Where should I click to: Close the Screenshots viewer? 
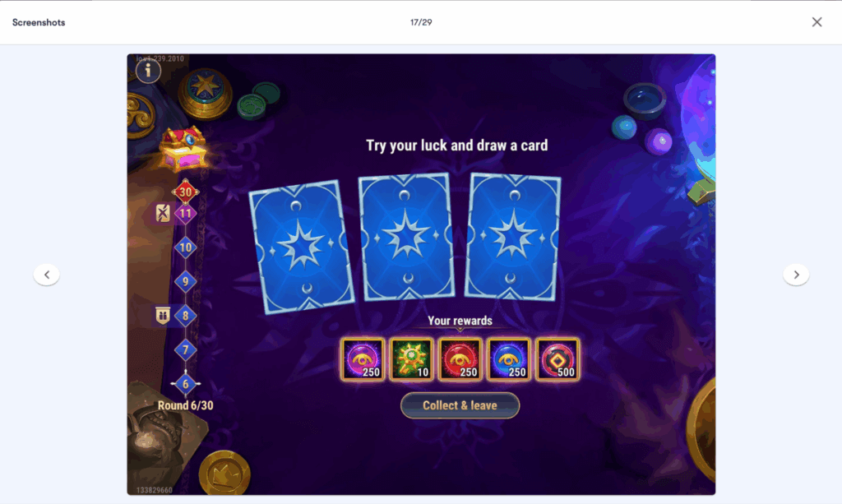(817, 22)
